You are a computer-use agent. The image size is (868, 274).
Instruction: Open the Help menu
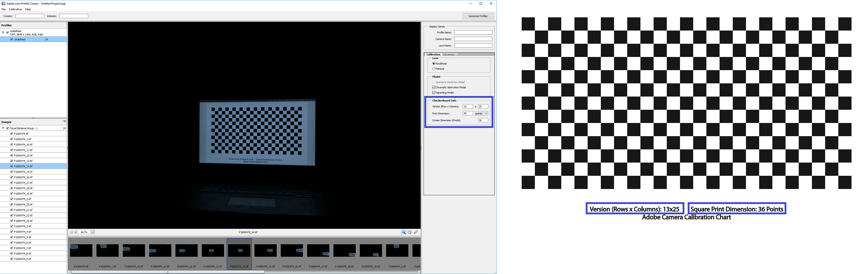click(x=28, y=9)
